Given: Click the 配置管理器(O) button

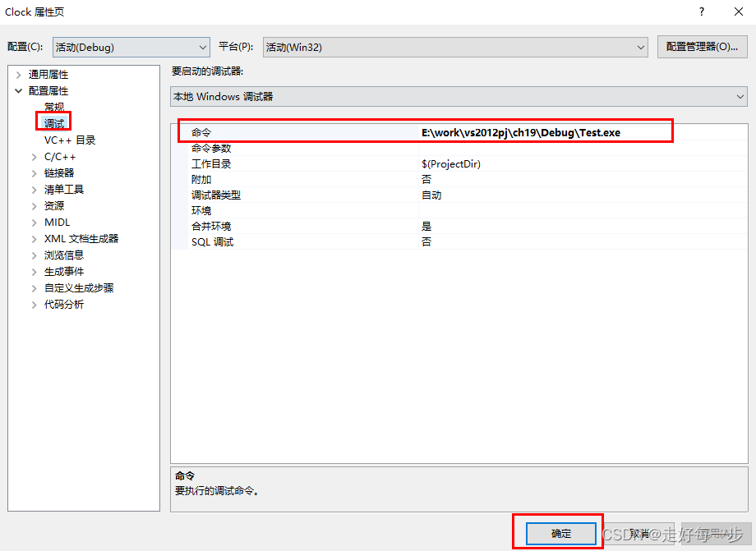Looking at the screenshot, I should pyautogui.click(x=702, y=47).
